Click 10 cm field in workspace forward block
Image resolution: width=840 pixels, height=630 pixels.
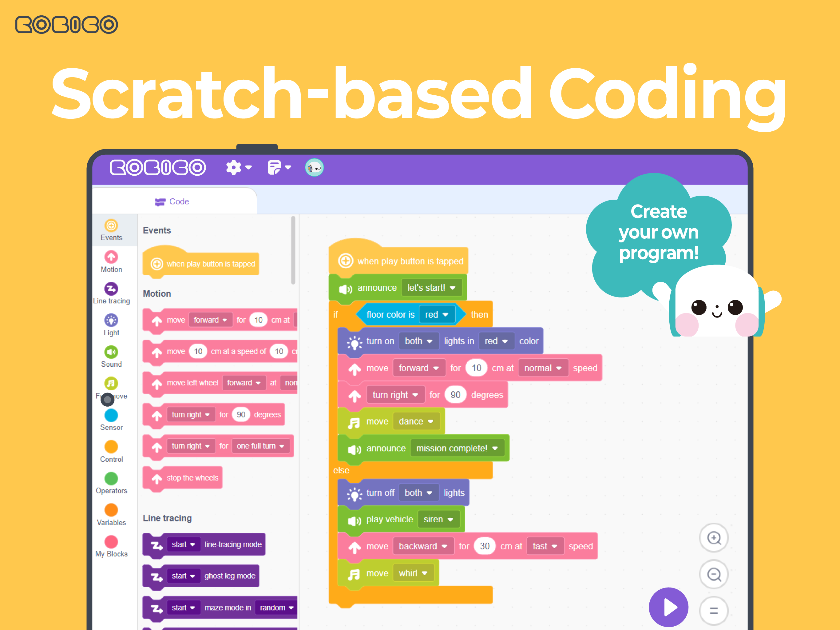[476, 368]
